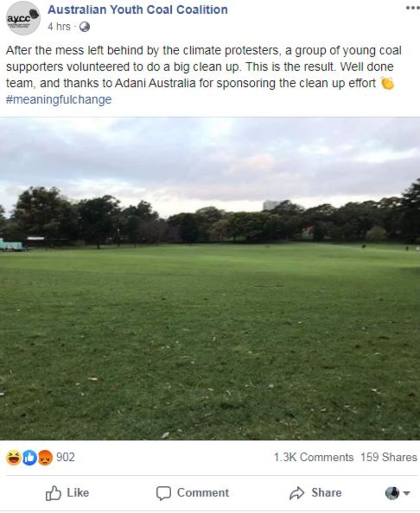The height and width of the screenshot is (513, 420).
Task: Click the aycc profile picture
Action: [23, 18]
